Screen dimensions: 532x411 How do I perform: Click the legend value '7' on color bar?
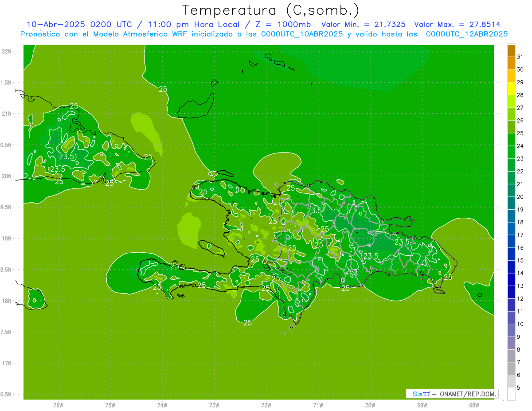519,362
